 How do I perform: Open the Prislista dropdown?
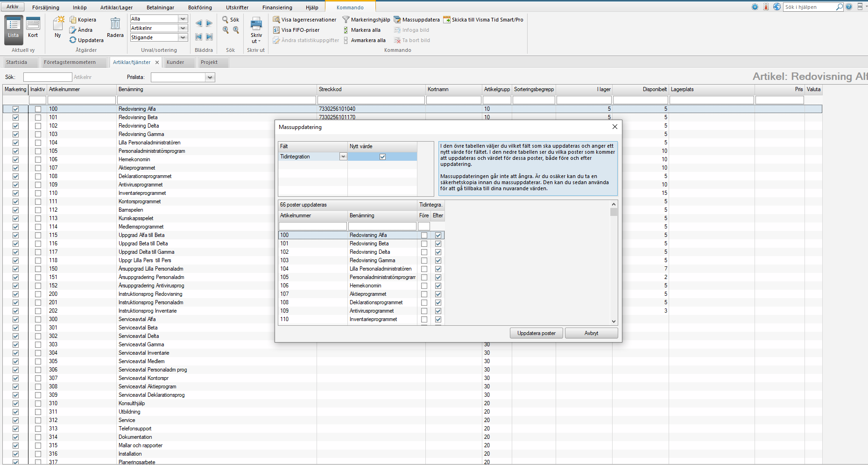(210, 77)
